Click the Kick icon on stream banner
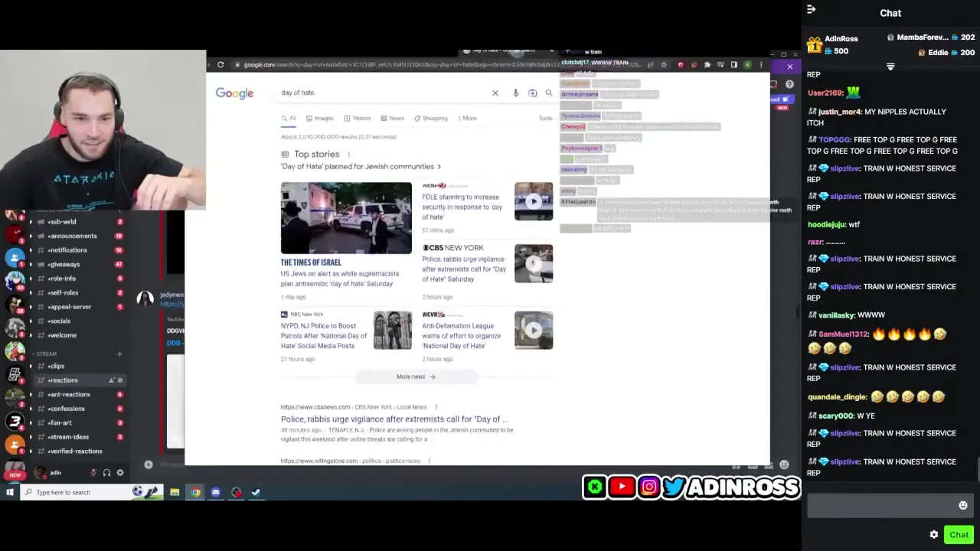This screenshot has height=551, width=980. [595, 487]
